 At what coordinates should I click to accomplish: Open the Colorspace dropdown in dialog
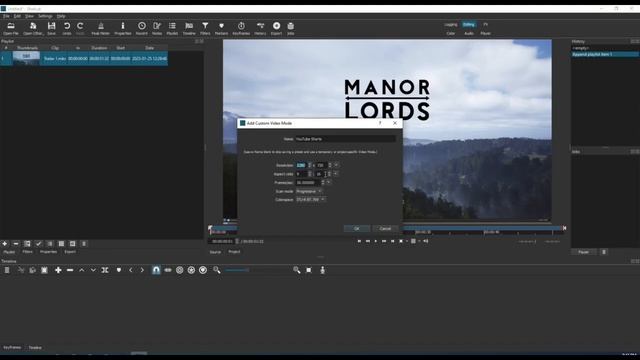point(310,200)
